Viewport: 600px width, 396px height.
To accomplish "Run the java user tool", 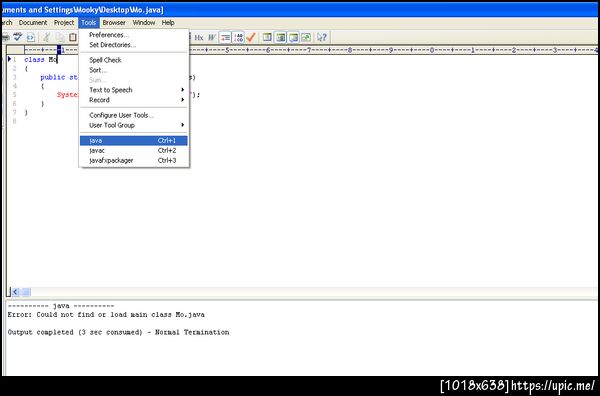I will 134,140.
